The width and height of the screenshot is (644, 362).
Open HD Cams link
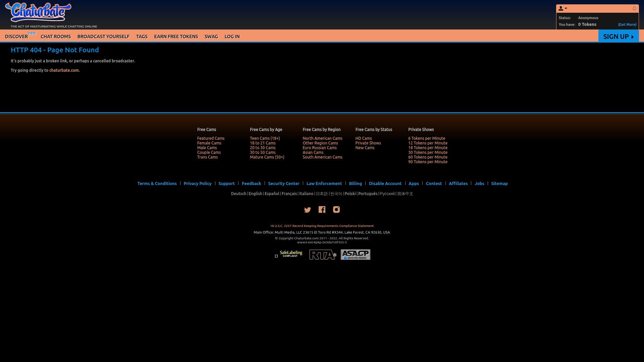(x=364, y=138)
